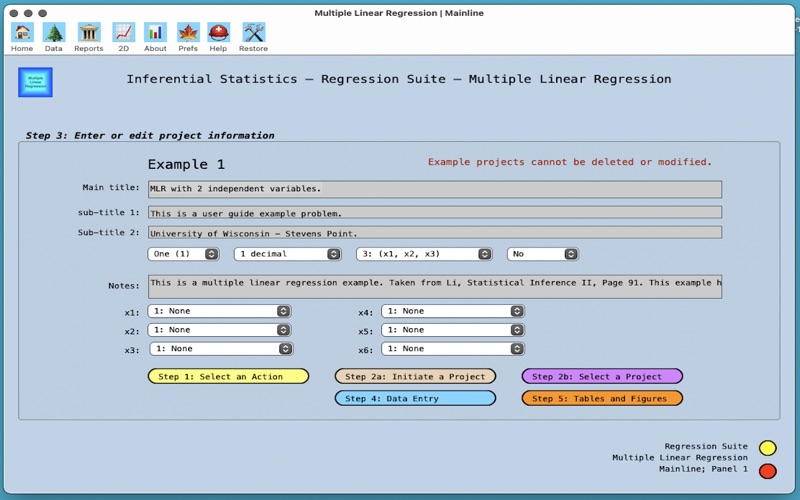This screenshot has height=500, width=800.
Task: Click the red "Example projects cannot be deleted" notice
Action: 569,162
